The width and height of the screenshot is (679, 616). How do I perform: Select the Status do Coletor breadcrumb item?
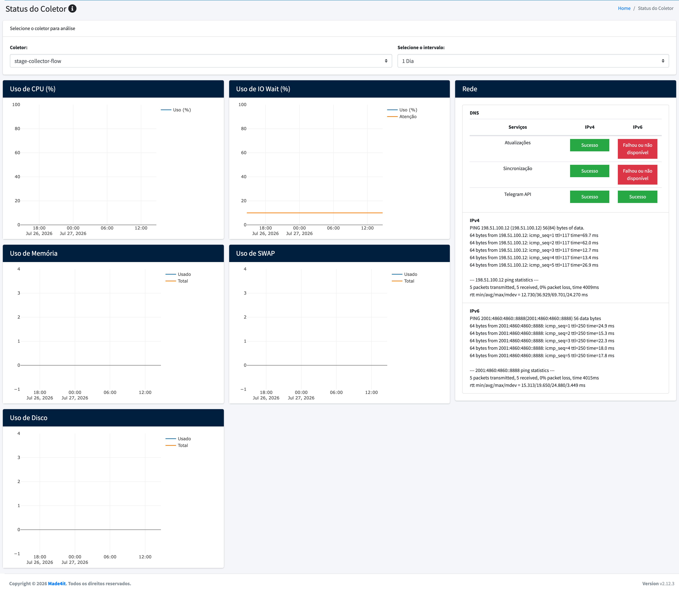(655, 8)
